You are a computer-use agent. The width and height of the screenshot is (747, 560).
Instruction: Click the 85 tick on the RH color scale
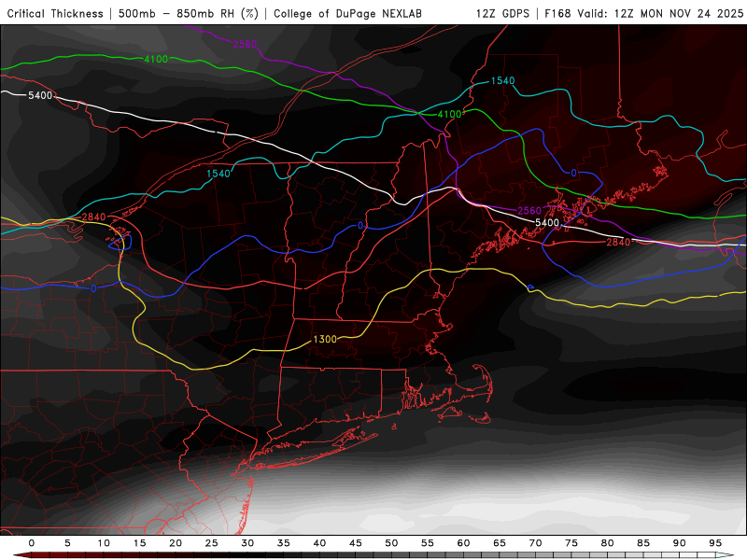click(643, 543)
